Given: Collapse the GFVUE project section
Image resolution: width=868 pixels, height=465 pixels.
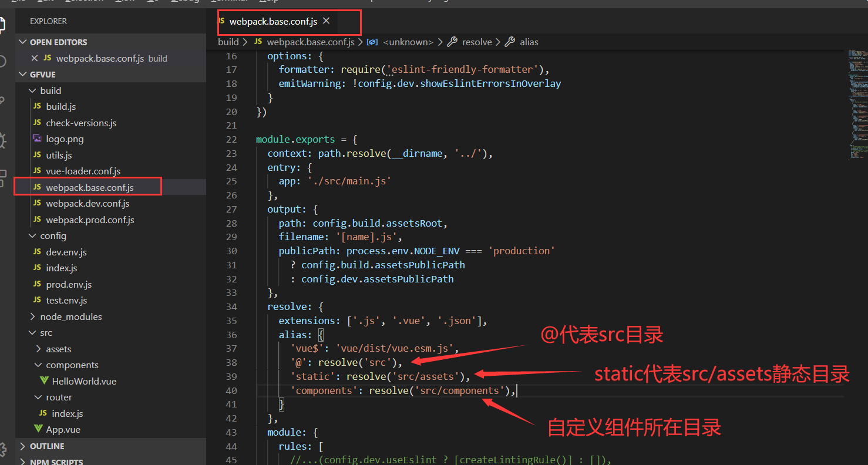Looking at the screenshot, I should tap(23, 75).
